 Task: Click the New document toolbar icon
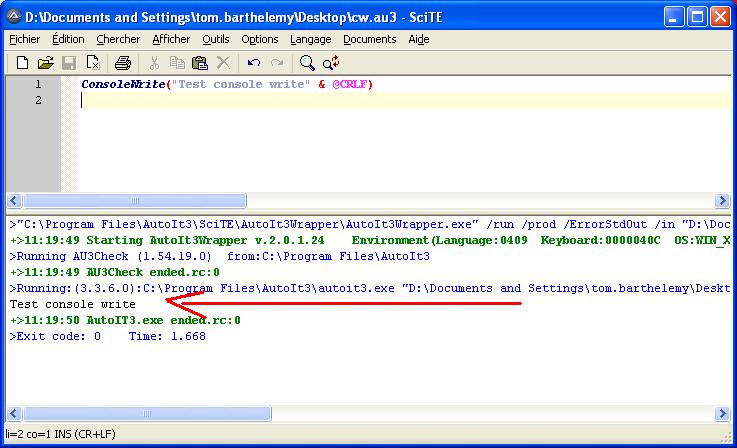pos(22,63)
